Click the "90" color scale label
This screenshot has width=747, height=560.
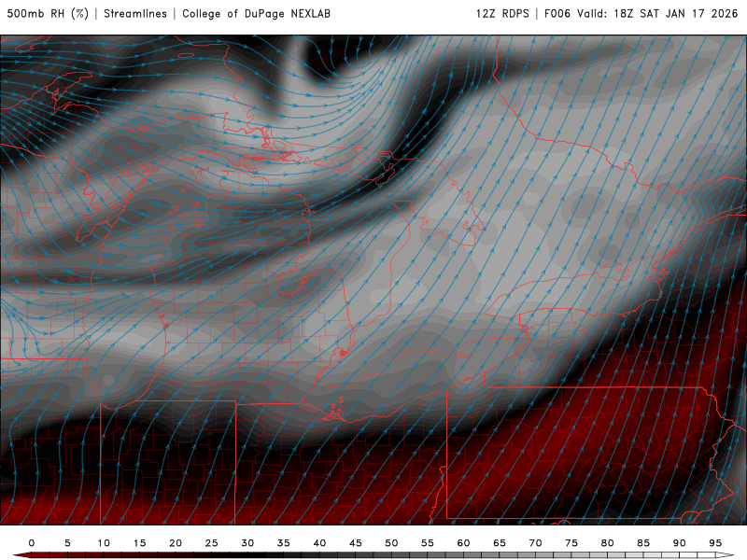680,543
